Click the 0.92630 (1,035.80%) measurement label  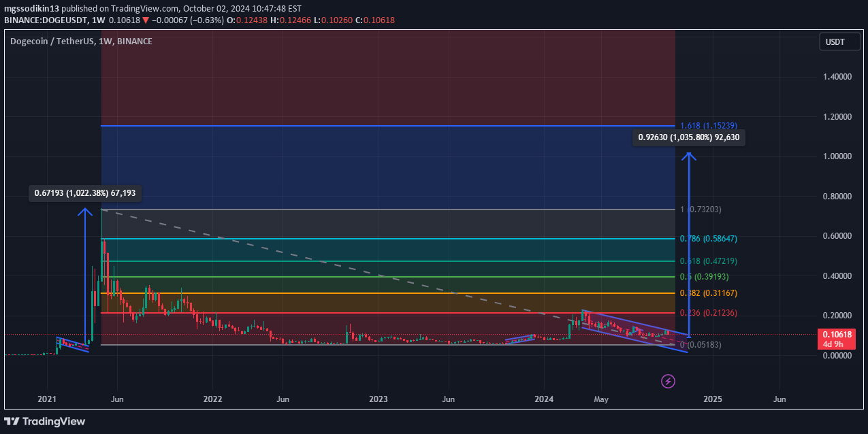click(689, 137)
